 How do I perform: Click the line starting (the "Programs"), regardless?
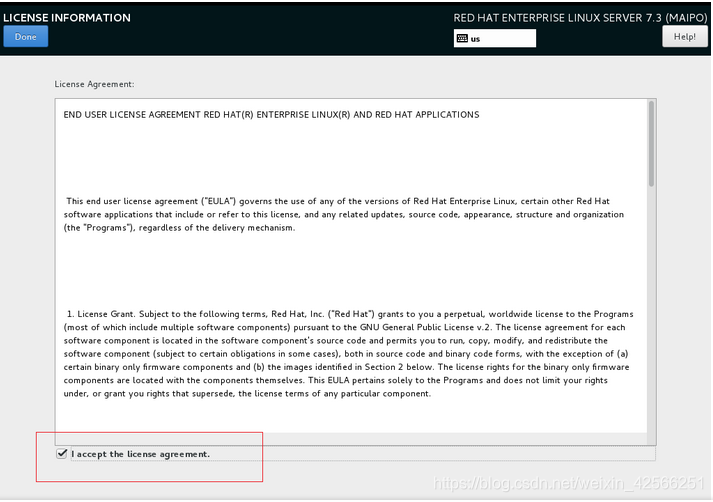click(179, 227)
